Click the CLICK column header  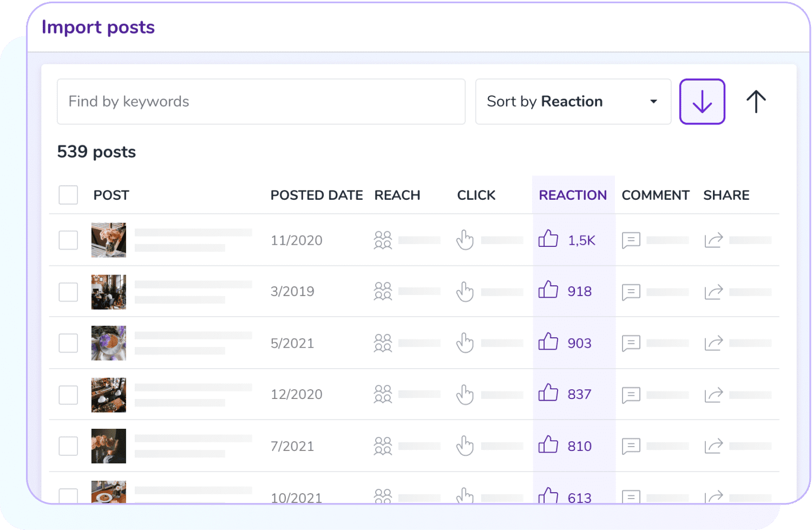476,195
